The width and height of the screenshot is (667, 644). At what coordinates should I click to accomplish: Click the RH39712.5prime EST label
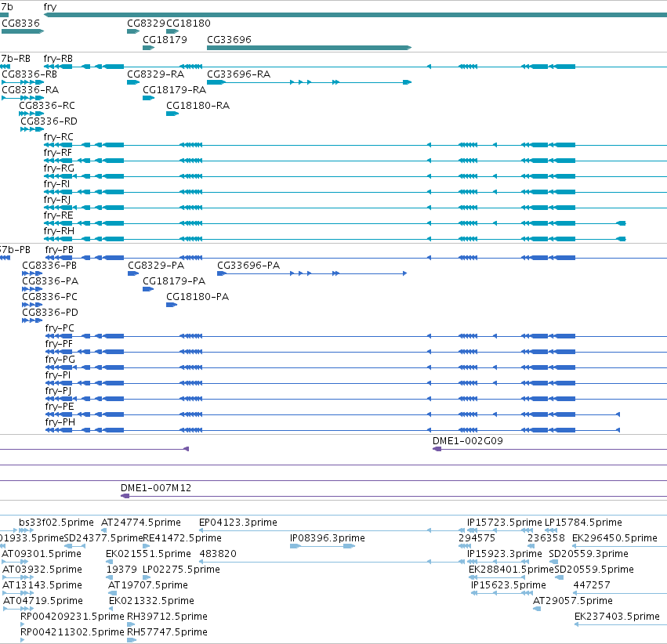click(167, 617)
